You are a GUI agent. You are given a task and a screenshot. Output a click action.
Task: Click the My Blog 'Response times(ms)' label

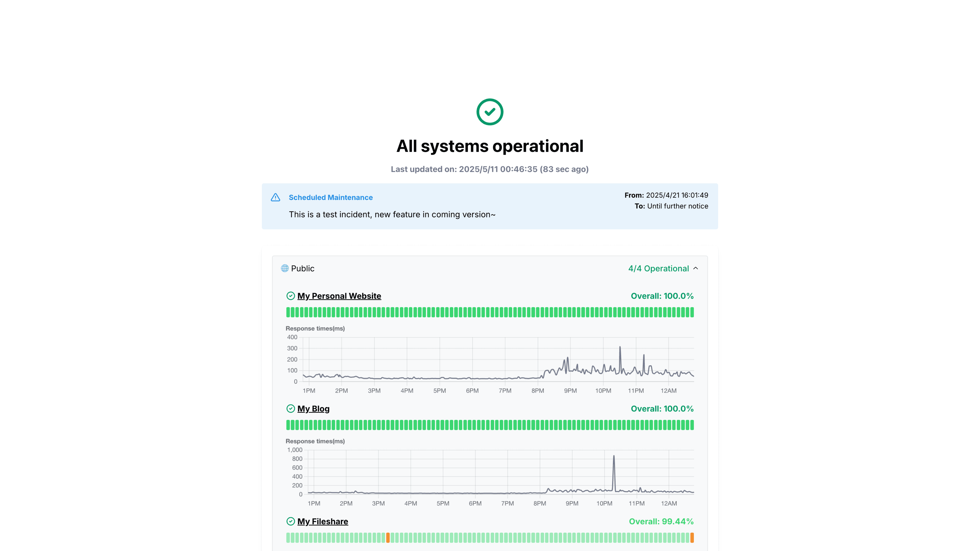315,441
